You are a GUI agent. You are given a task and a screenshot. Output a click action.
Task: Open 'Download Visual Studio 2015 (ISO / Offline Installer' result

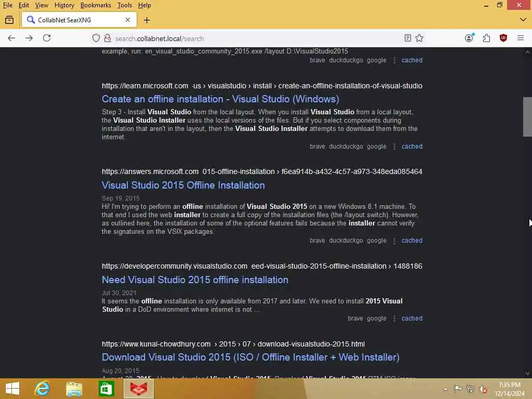click(250, 357)
